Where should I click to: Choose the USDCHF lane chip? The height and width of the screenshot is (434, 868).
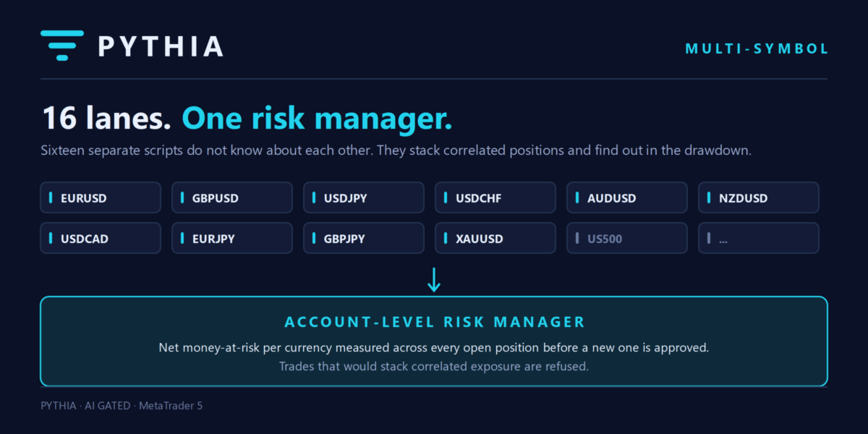coord(495,197)
